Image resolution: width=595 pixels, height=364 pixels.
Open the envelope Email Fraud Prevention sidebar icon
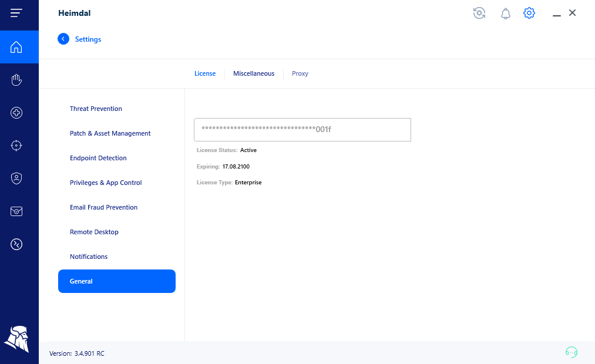[16, 211]
